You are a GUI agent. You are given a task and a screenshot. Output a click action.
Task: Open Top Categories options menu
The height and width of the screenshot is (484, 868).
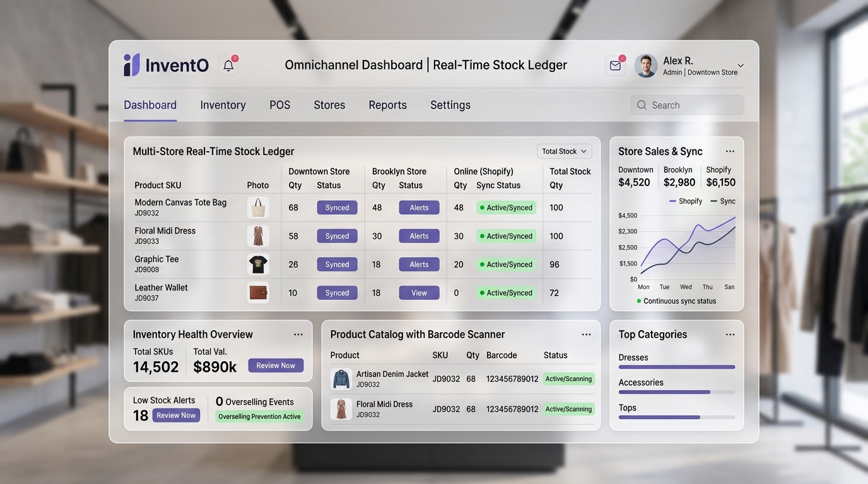(730, 335)
